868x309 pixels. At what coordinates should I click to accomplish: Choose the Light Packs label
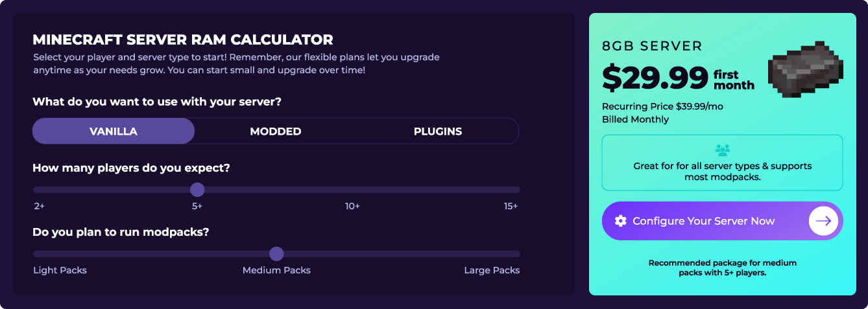tap(60, 270)
